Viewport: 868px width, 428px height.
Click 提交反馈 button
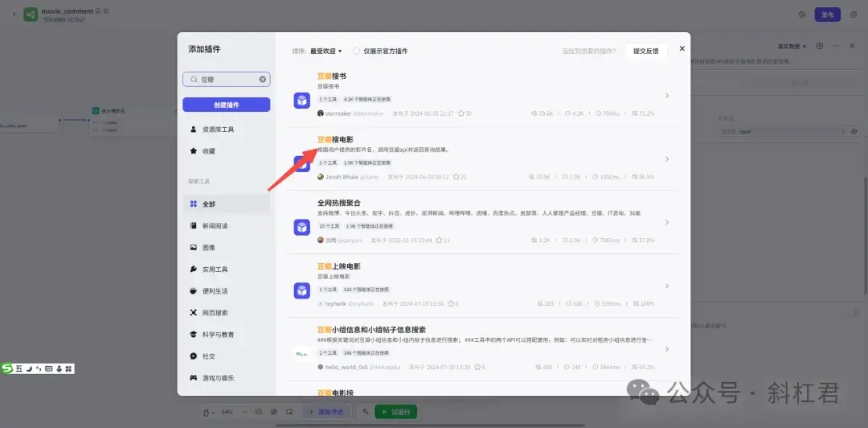click(x=645, y=51)
